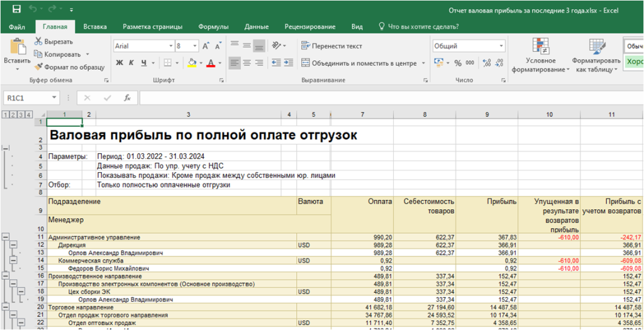Collapse the Административное управление outline group

click(6, 237)
